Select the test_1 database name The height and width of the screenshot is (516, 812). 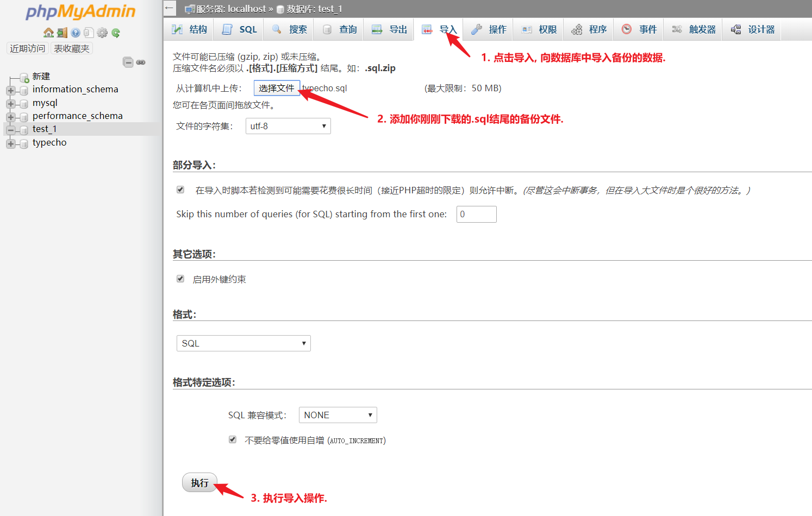(x=45, y=129)
